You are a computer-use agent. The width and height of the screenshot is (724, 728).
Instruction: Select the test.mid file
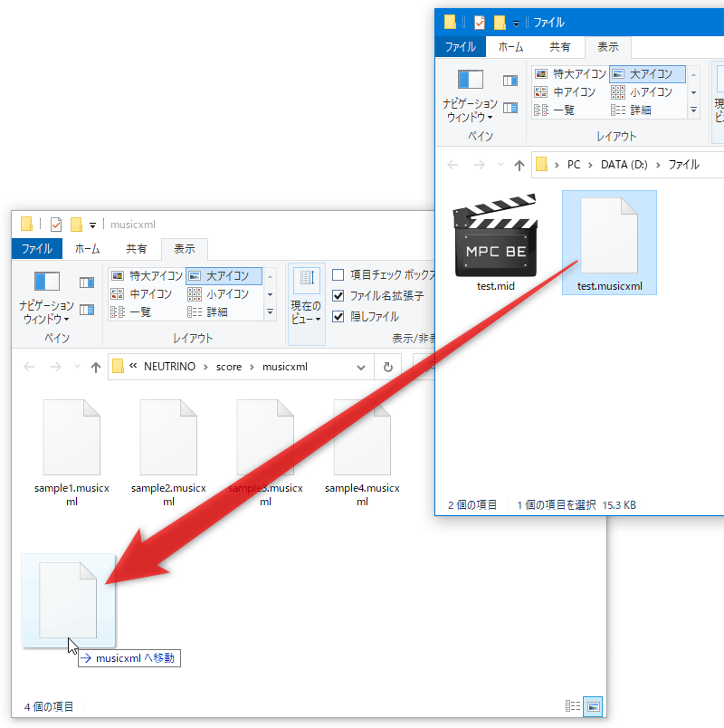click(496, 243)
